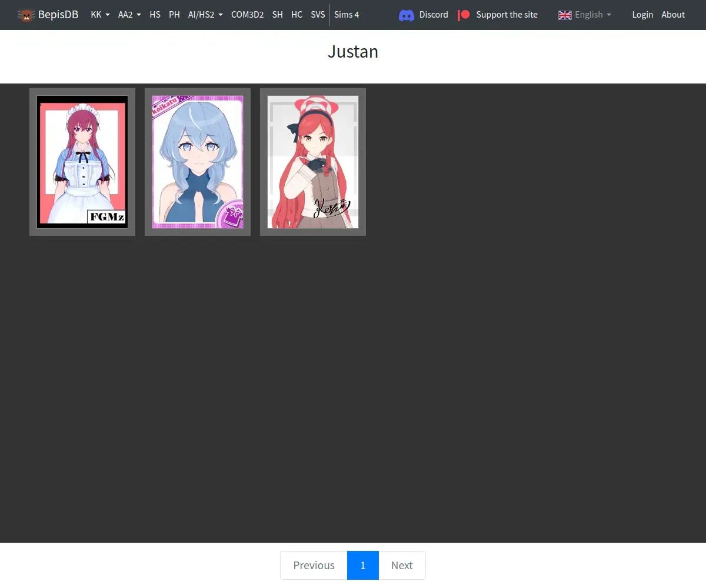Open the blue-haired koikatu character card
Viewport: 706px width, 588px height.
point(198,162)
